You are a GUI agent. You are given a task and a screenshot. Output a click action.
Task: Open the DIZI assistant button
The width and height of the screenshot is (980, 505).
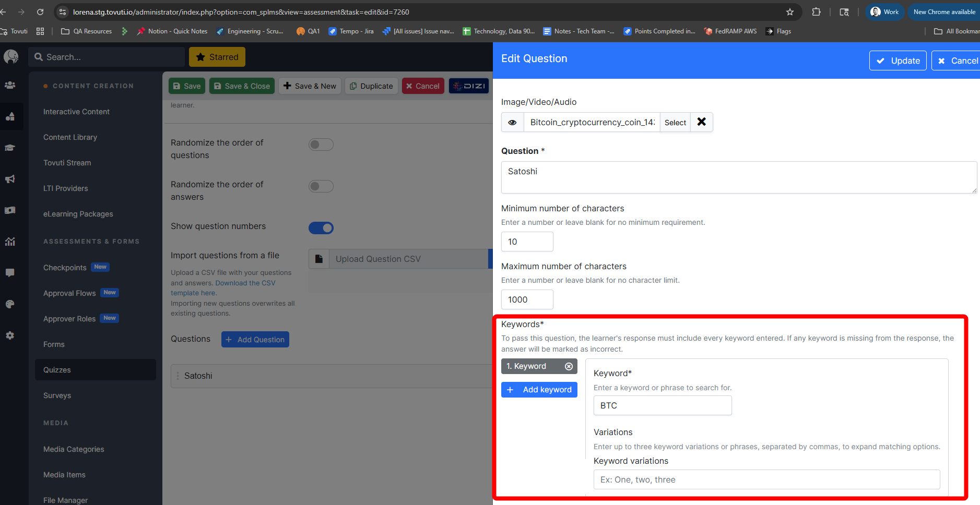click(x=468, y=86)
